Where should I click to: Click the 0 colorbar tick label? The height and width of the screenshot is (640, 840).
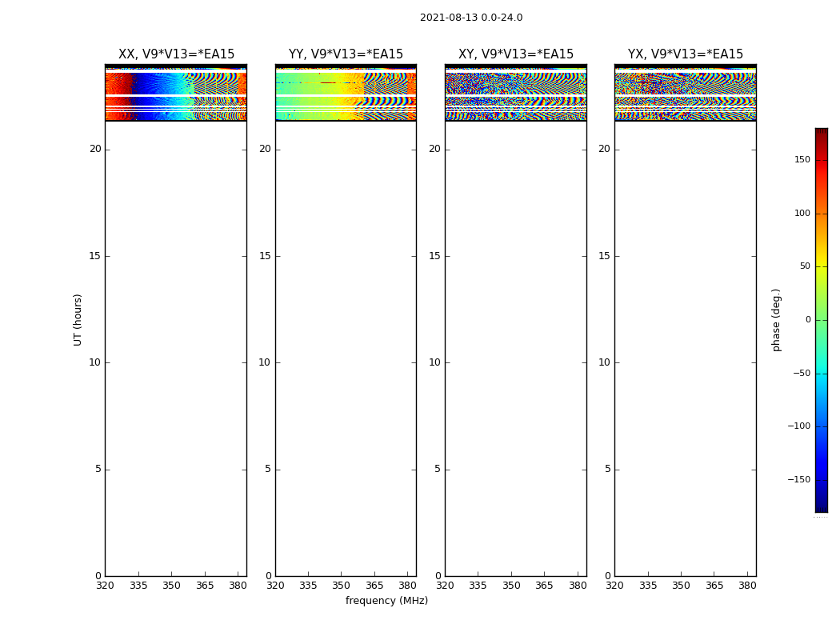coord(808,320)
